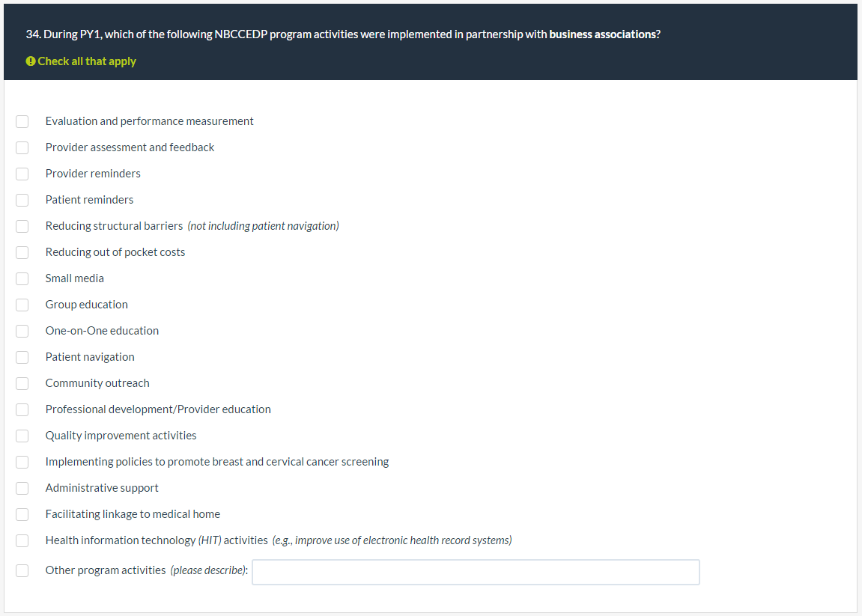The height and width of the screenshot is (616, 862).
Task: Check Implementing policies to promote screening
Action: tap(22, 462)
